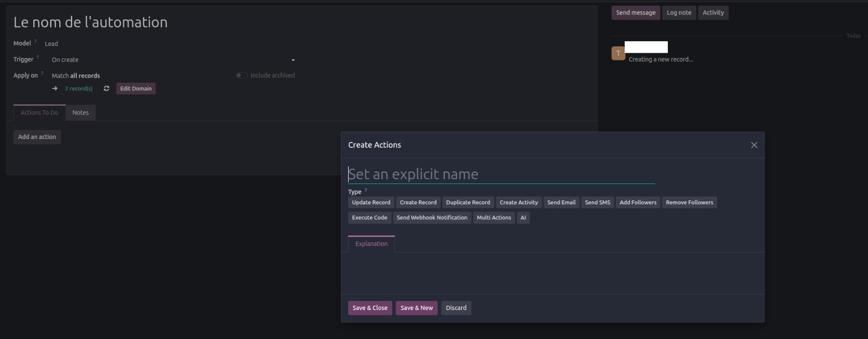
Task: Open the 2 record(s) link
Action: [79, 89]
